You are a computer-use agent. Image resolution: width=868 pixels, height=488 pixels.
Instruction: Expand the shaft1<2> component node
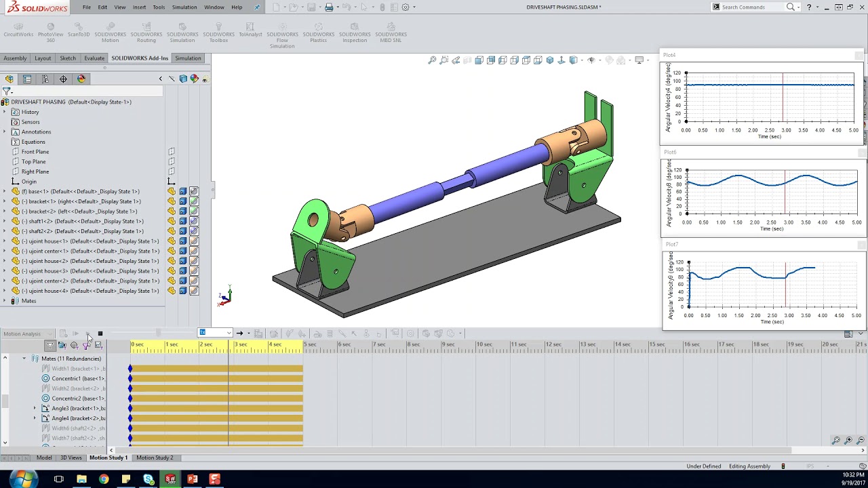5,221
